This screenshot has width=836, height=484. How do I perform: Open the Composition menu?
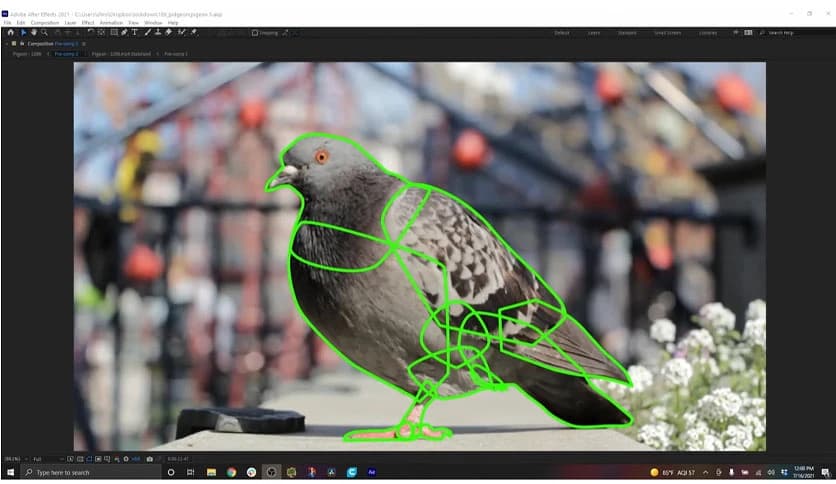pyautogui.click(x=44, y=22)
